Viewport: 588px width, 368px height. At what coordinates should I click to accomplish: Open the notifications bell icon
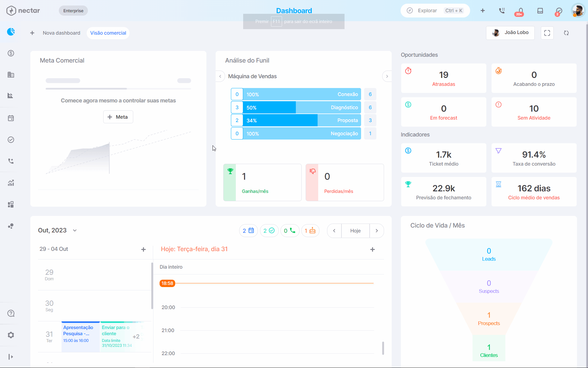[521, 11]
